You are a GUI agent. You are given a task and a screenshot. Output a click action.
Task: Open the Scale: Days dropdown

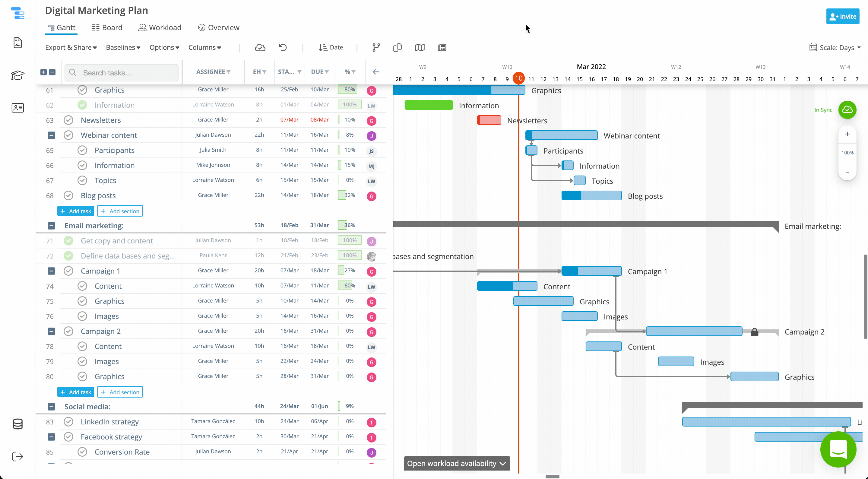pos(835,48)
